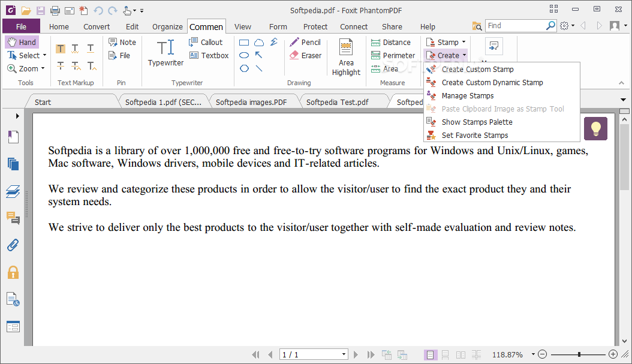Expand the Stamp dropdown arrow
This screenshot has width=632, height=364.
pos(464,42)
